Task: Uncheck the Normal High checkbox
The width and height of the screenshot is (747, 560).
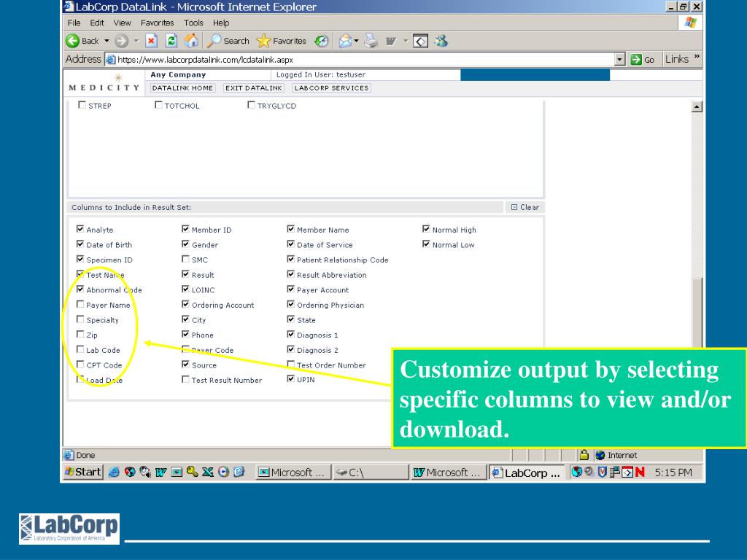Action: pos(426,229)
